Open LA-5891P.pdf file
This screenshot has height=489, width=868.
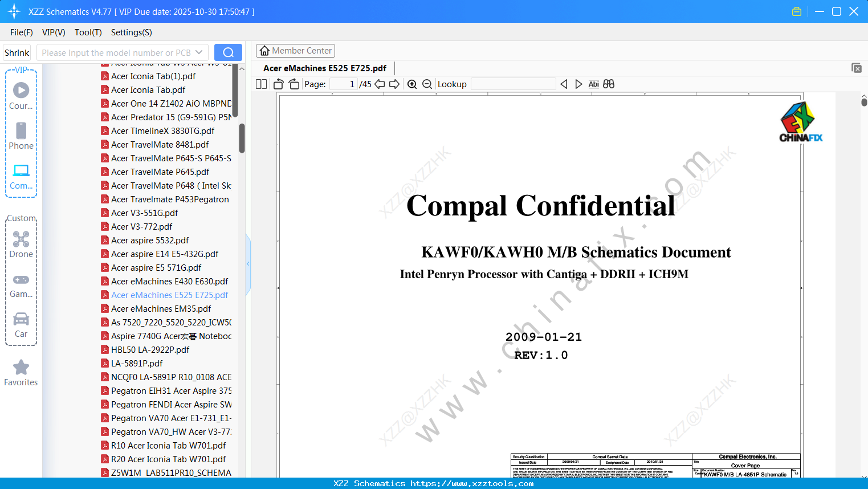click(x=137, y=364)
